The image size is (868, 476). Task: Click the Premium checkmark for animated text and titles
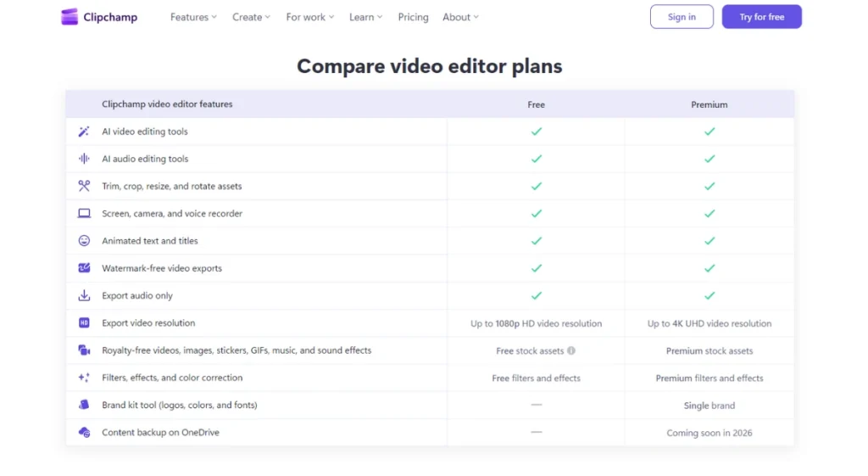click(709, 240)
